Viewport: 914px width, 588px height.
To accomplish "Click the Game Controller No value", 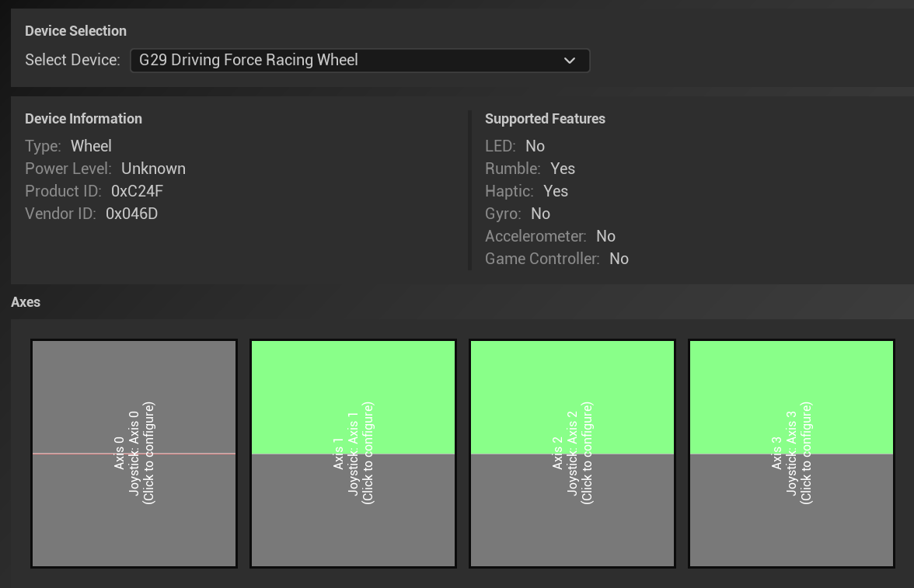I will 619,259.
